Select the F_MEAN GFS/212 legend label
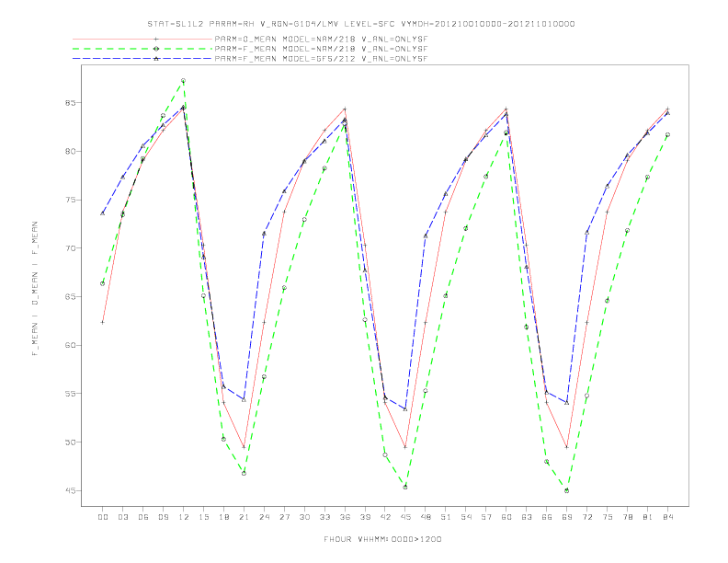Screen dimensions: 728x563 pos(321,59)
